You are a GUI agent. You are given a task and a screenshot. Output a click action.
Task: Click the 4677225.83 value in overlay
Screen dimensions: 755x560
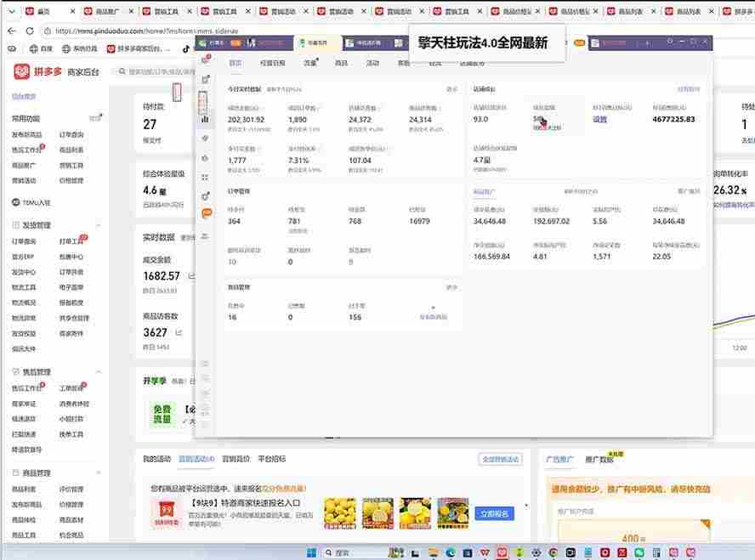[x=673, y=119]
